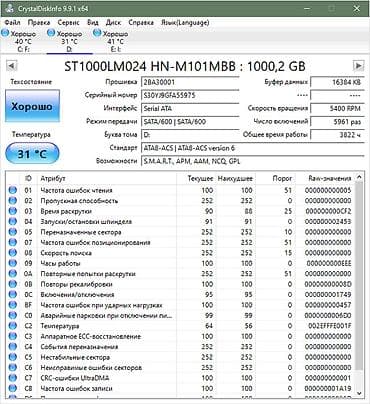The image size is (370, 404).
Task: Sort by Порог column header
Action: click(275, 179)
